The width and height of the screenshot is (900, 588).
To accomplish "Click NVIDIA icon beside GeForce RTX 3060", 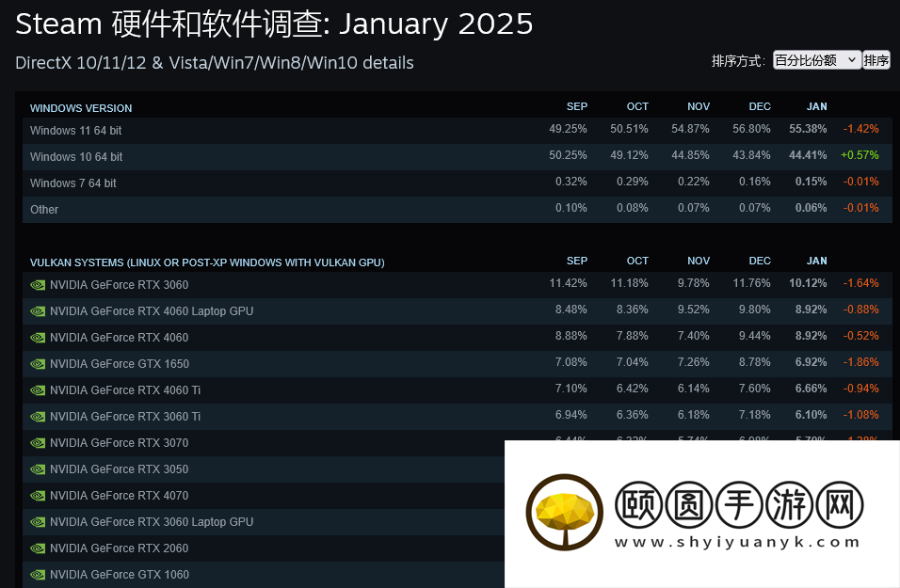I will click(38, 285).
